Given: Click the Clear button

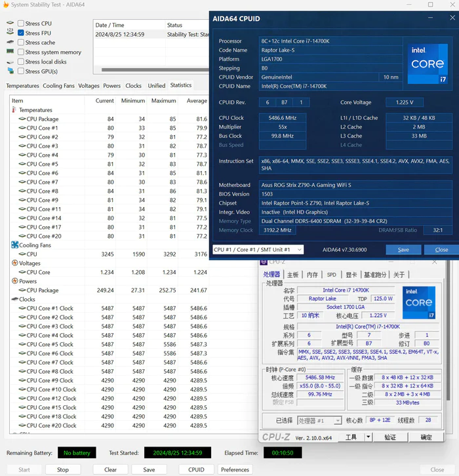Looking at the screenshot, I should pyautogui.click(x=111, y=469).
